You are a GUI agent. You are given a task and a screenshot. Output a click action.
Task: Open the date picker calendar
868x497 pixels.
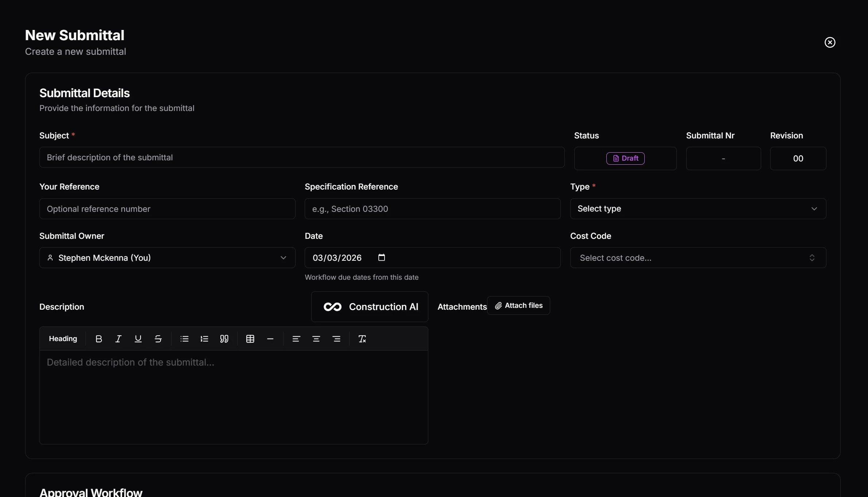point(382,257)
